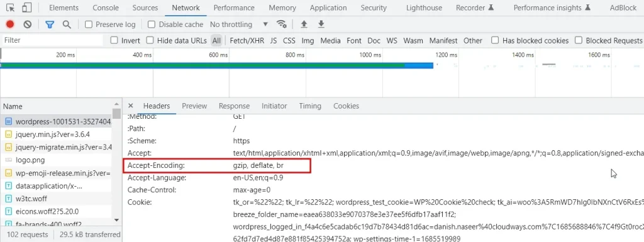Click the throttling dropdown arrow
The image size is (644, 242).
(265, 24)
